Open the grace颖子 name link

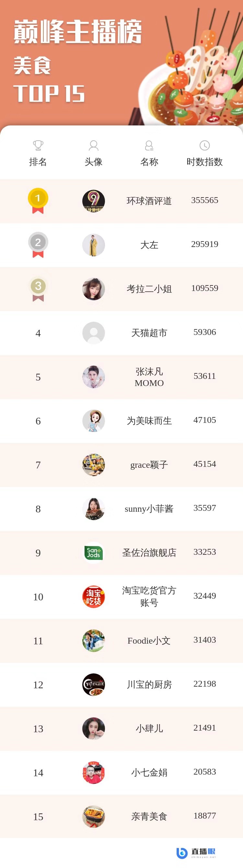(149, 465)
